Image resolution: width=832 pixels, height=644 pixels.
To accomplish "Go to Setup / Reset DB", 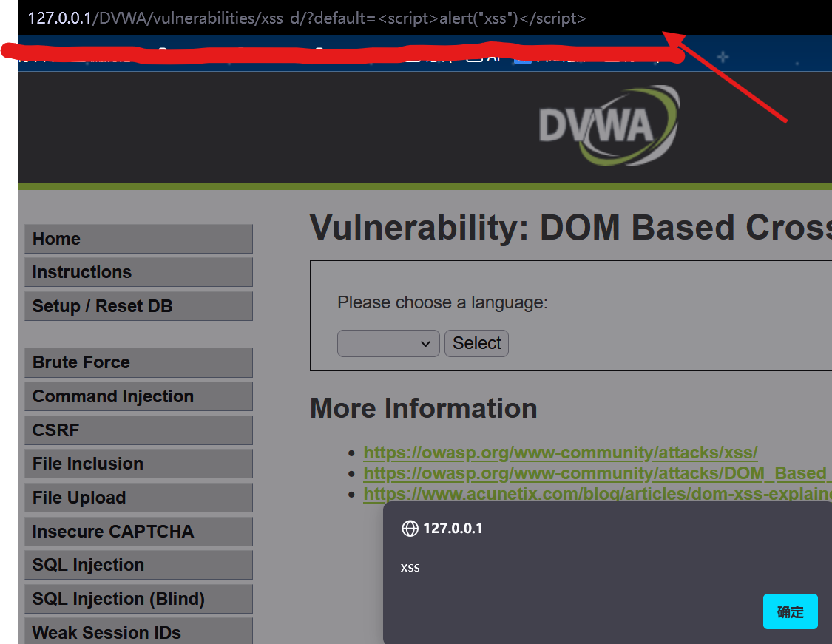I will 138,306.
